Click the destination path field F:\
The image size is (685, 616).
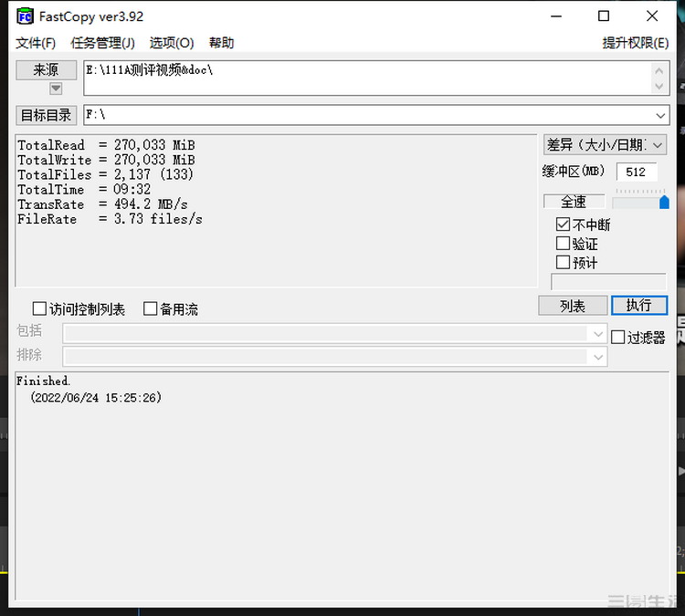pos(369,115)
